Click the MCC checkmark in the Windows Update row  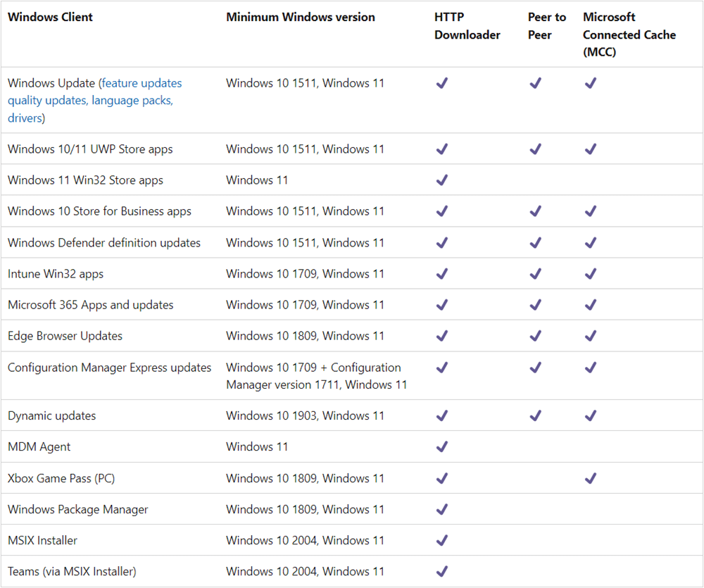point(591,83)
